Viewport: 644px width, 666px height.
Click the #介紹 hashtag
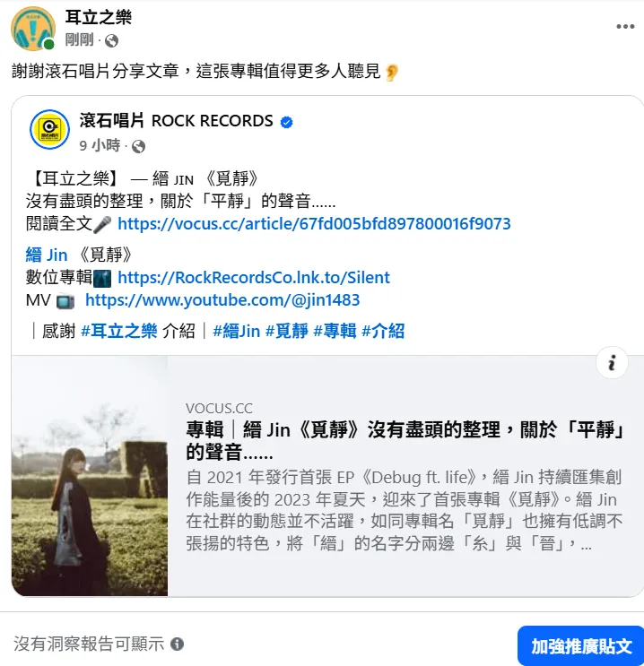coord(383,331)
